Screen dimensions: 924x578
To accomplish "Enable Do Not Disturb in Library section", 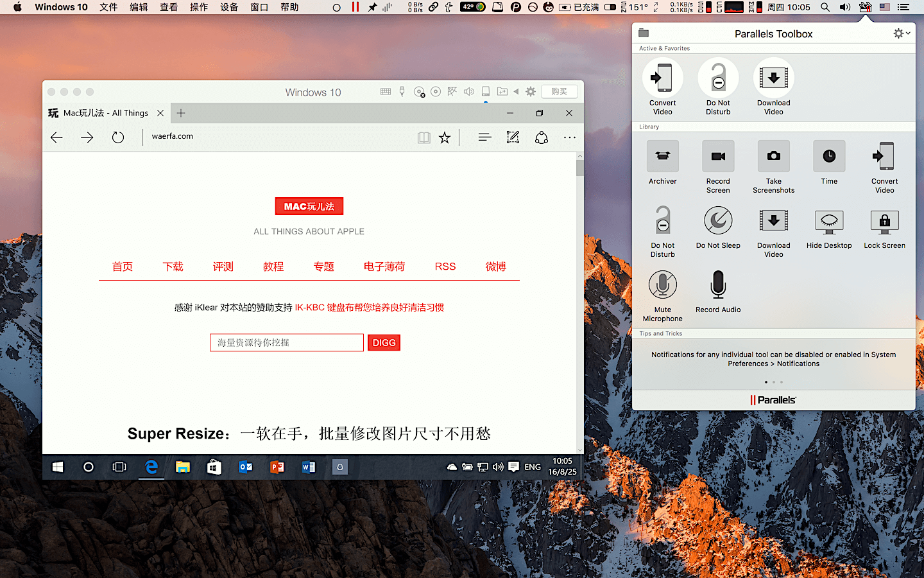I will pos(662,231).
